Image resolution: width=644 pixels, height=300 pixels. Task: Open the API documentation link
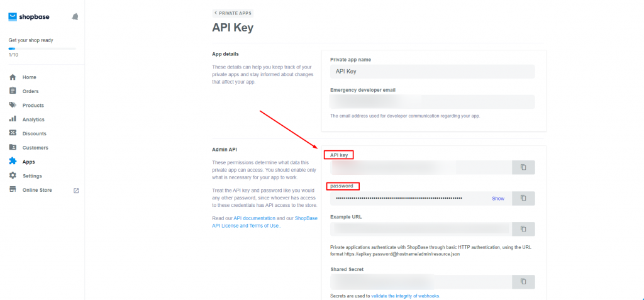coord(254,219)
